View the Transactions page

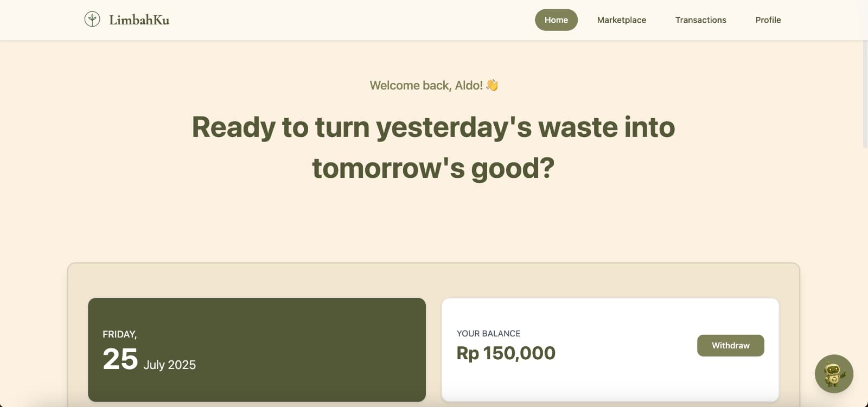click(x=700, y=20)
